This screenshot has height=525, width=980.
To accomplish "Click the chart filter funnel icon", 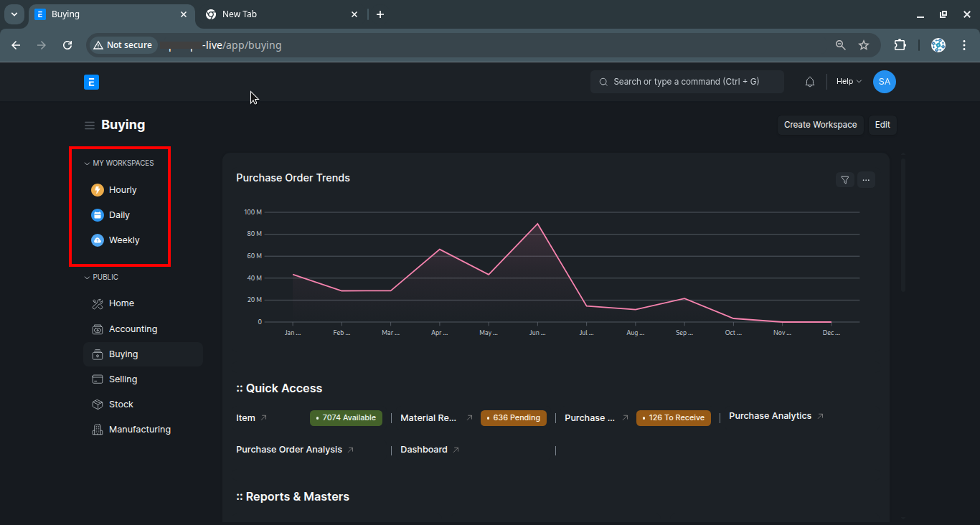I will (x=845, y=180).
